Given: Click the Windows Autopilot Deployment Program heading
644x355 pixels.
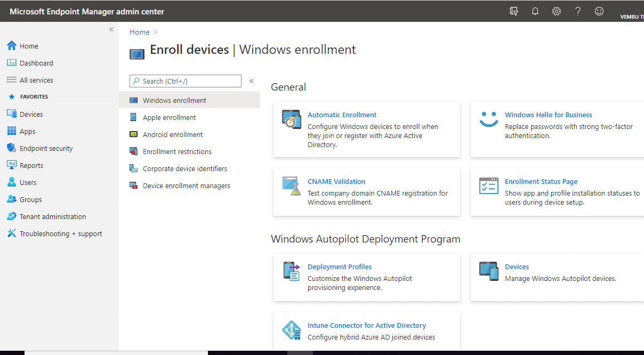Looking at the screenshot, I should [366, 239].
